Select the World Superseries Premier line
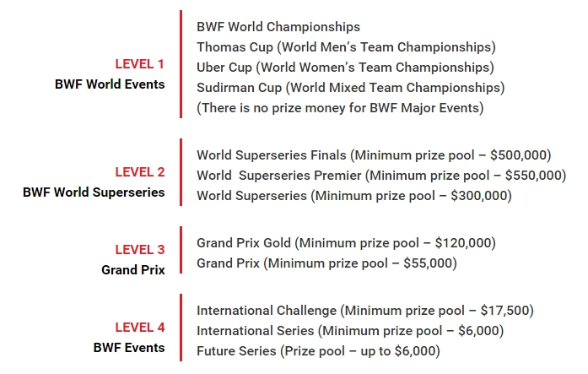Viewport: 588px width, 374px height. pos(381,176)
